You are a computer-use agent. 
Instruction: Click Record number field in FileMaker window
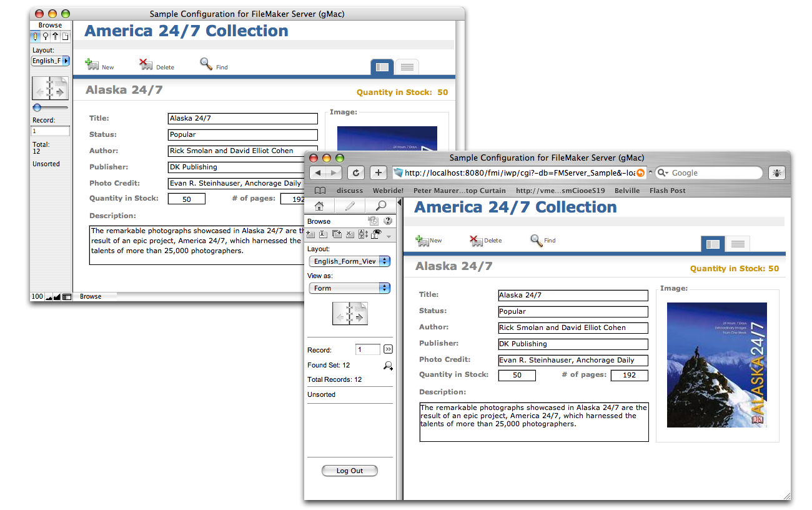[51, 131]
